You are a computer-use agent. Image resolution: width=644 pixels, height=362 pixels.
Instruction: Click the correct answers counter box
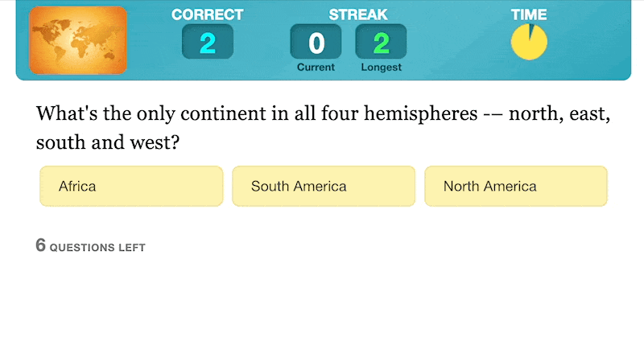point(207,42)
